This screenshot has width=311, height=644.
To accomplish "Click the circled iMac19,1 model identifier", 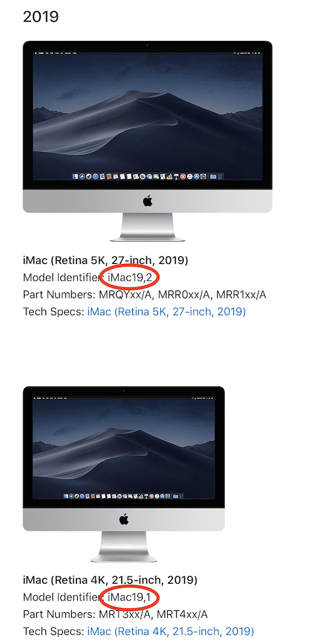I will pyautogui.click(x=130, y=597).
